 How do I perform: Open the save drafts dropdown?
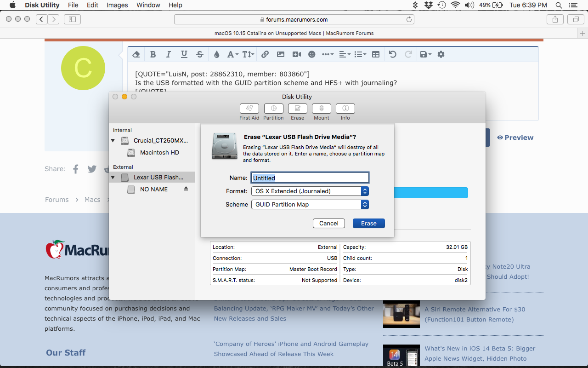click(425, 54)
